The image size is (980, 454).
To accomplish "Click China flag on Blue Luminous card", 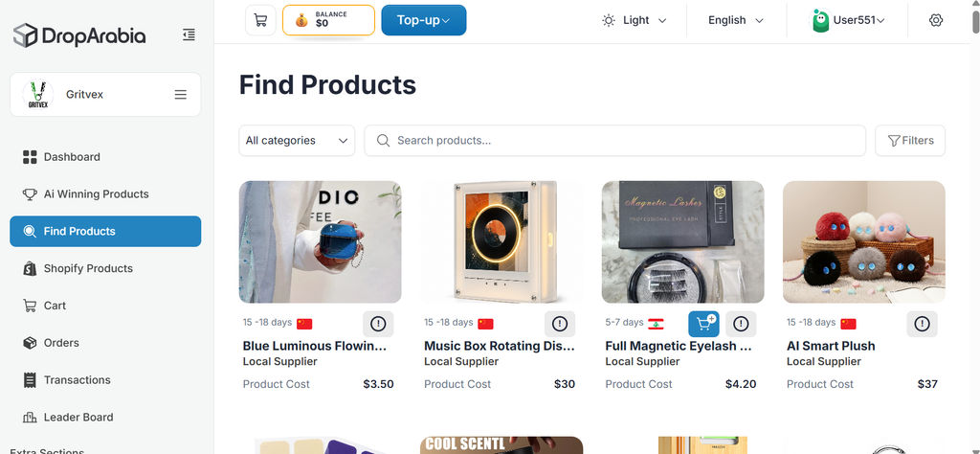I will (x=304, y=324).
